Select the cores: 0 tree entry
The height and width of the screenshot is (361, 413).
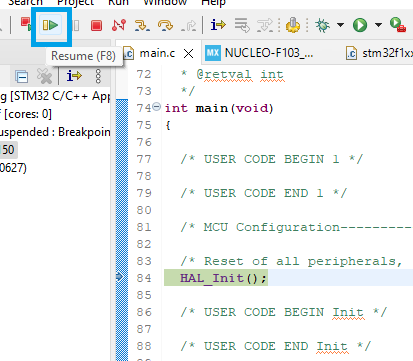click(x=26, y=114)
